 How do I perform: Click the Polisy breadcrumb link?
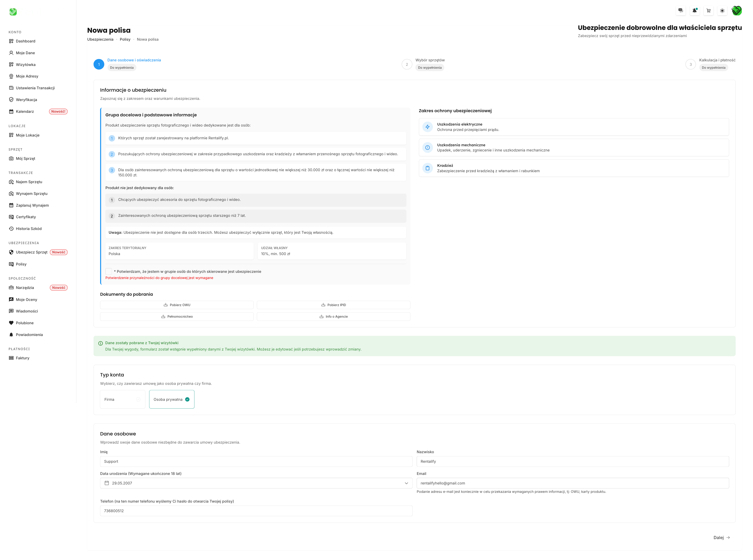[x=125, y=39]
